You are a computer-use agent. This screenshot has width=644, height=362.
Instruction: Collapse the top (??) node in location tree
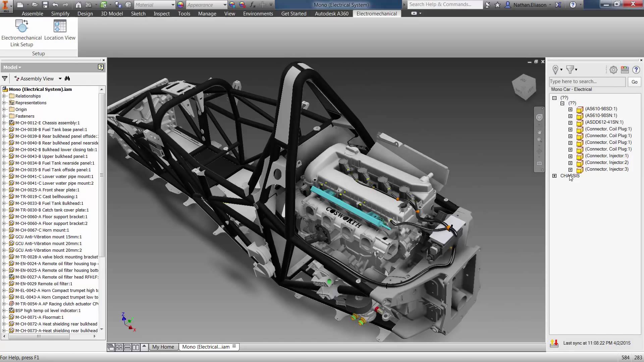coord(554,98)
